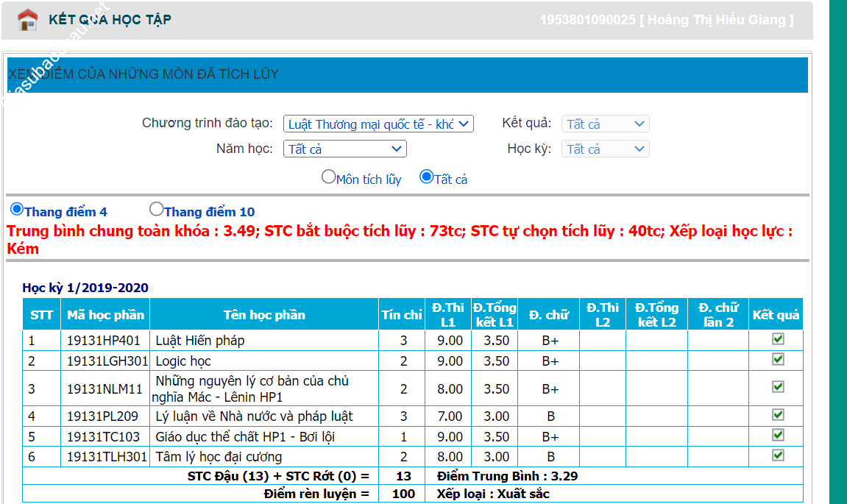Choose the Thang điểm 4 option
847x504 pixels.
[17, 210]
